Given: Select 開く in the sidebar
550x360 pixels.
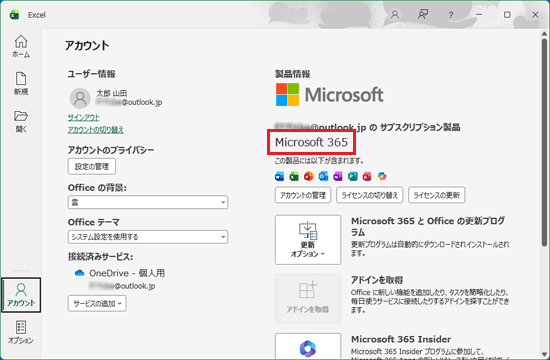Looking at the screenshot, I should pyautogui.click(x=21, y=121).
